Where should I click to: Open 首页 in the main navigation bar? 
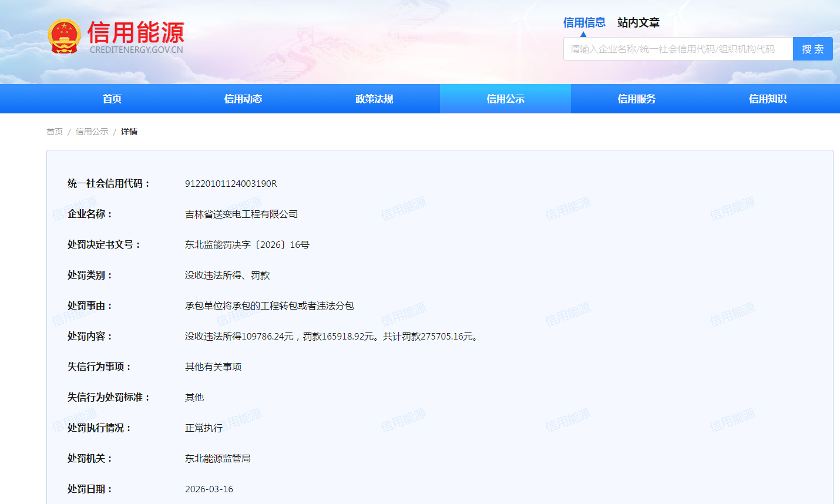pyautogui.click(x=112, y=99)
